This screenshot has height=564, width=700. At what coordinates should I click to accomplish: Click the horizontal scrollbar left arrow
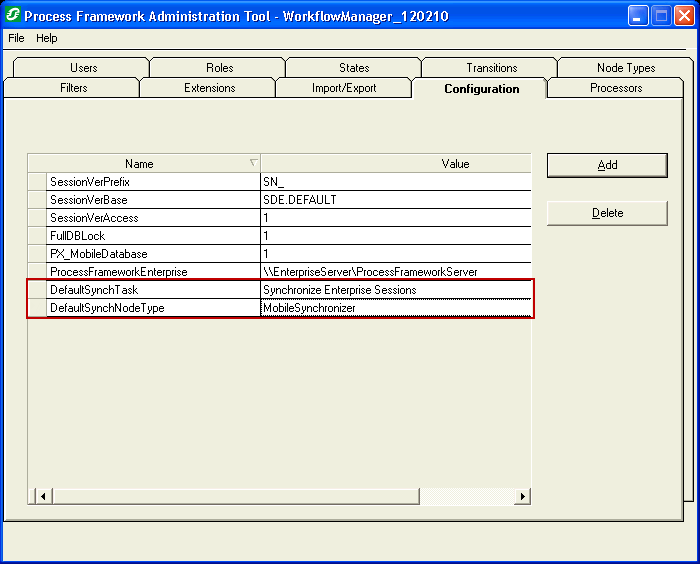(x=43, y=496)
